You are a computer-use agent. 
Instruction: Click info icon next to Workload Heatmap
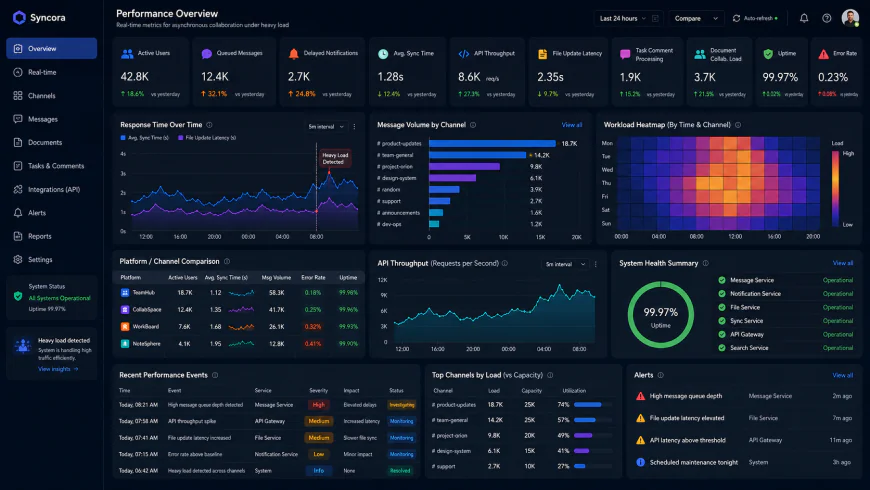(x=738, y=125)
